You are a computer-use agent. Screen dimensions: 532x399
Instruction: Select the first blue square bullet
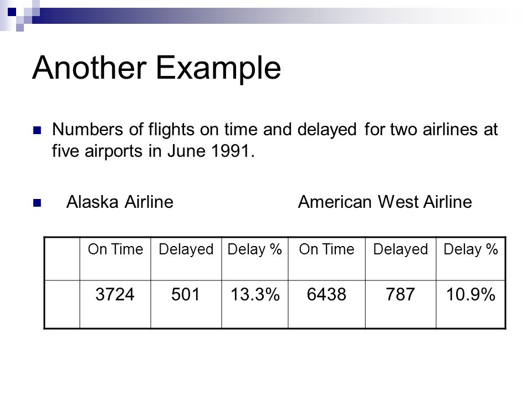[37, 130]
